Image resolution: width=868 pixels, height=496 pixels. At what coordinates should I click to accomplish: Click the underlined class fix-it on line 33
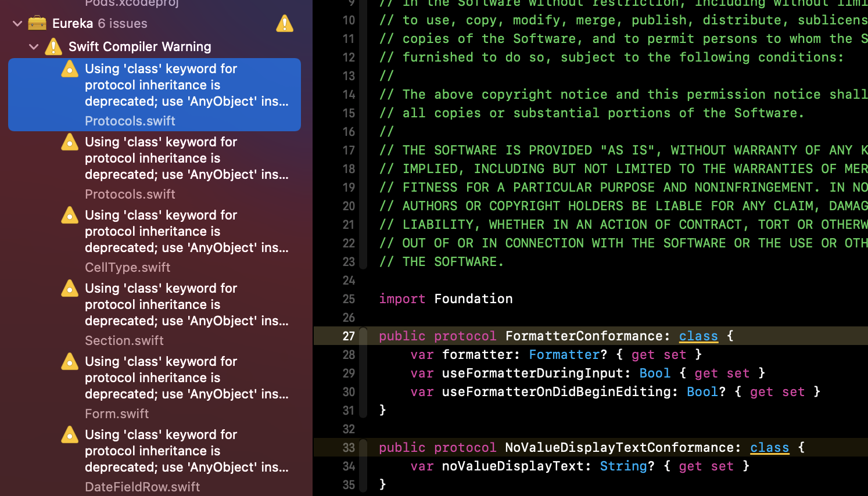(769, 447)
